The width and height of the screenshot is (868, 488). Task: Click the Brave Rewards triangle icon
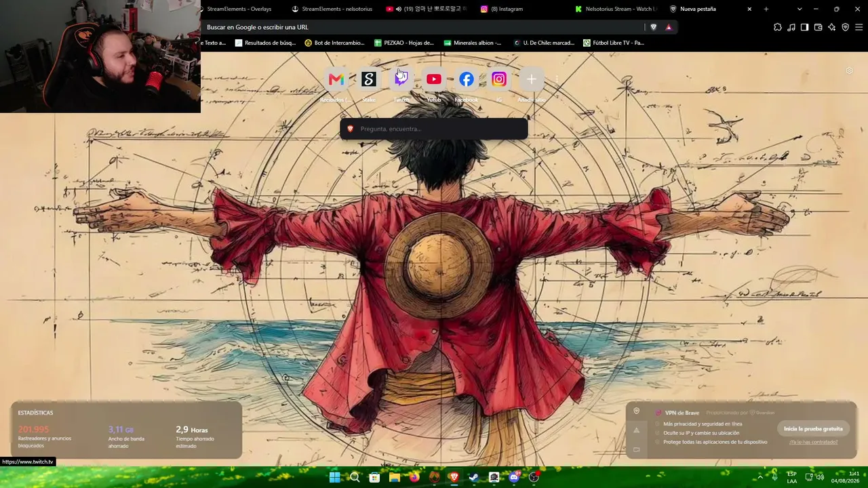click(669, 27)
